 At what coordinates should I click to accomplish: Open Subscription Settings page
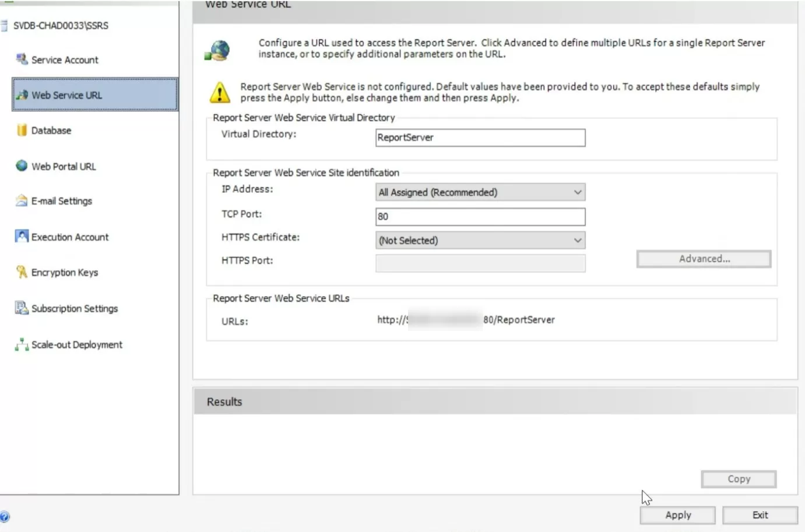click(75, 308)
